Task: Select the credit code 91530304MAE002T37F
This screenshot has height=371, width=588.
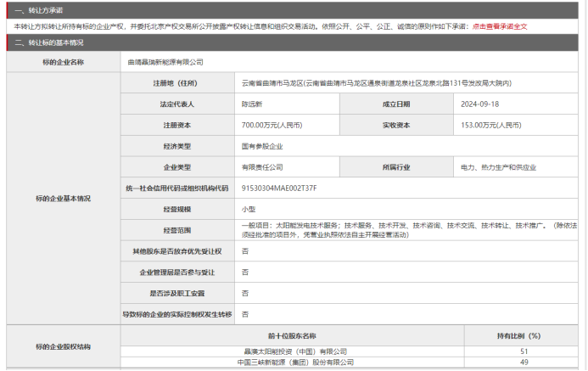Action: 279,188
